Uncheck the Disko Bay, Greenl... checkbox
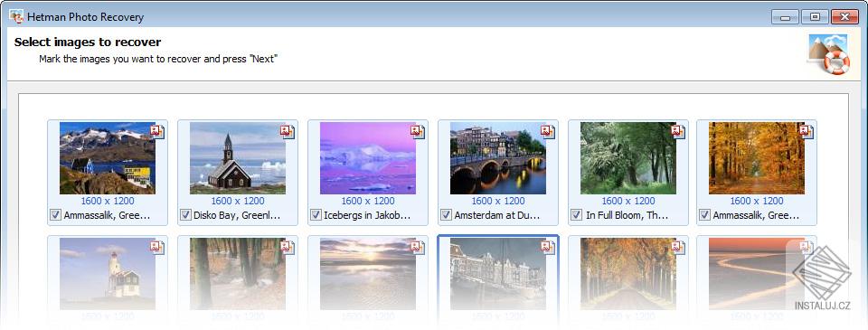This screenshot has height=330, width=868. coord(185,215)
